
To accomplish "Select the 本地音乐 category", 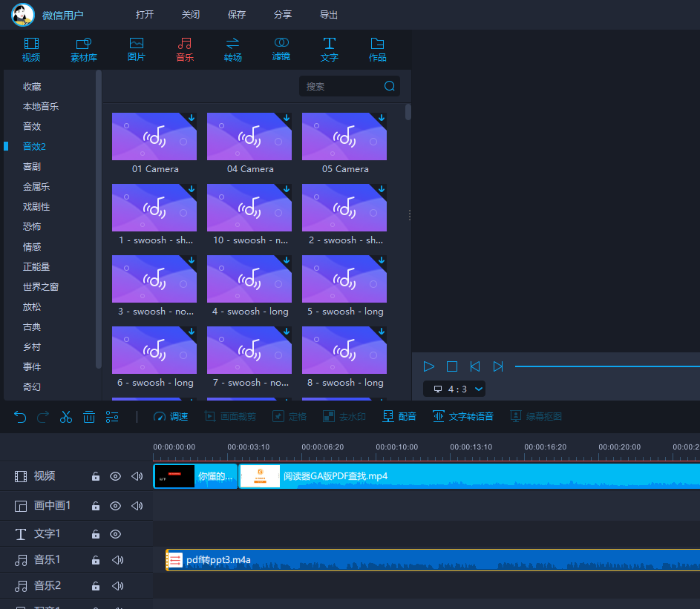I will 41,107.
